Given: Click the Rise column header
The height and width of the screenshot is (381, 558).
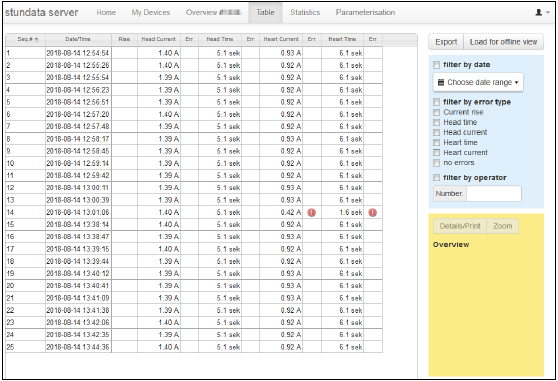Looking at the screenshot, I should [124, 39].
